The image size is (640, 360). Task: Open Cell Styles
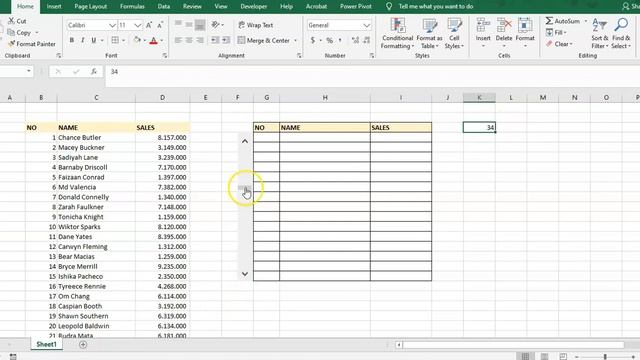(454, 33)
